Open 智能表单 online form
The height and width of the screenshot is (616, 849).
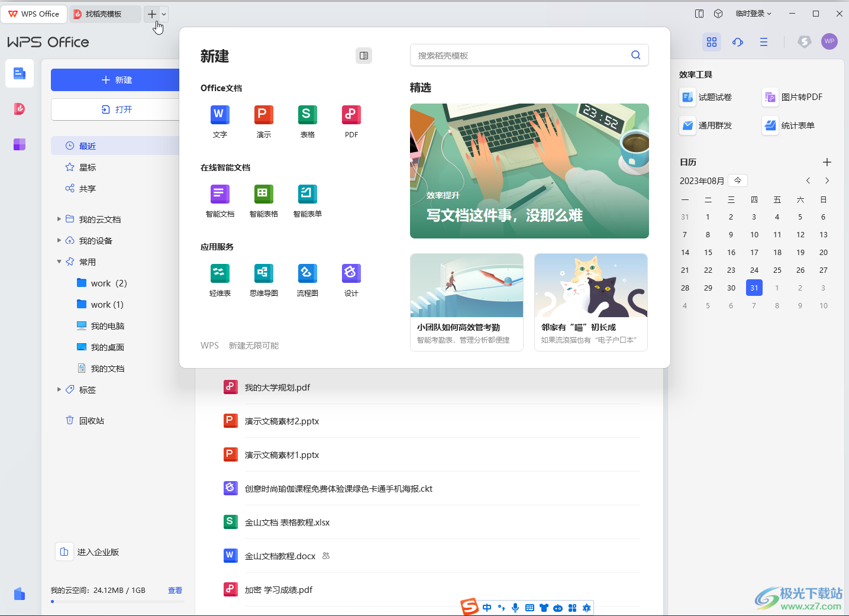[x=307, y=201]
